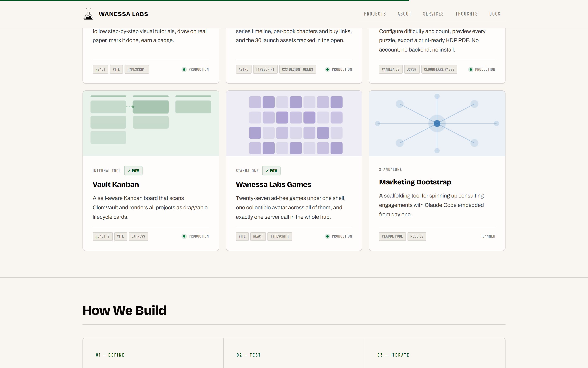Click the TYPESCRIPT tag next to ASTRO
This screenshot has height=368, width=588.
click(265, 69)
